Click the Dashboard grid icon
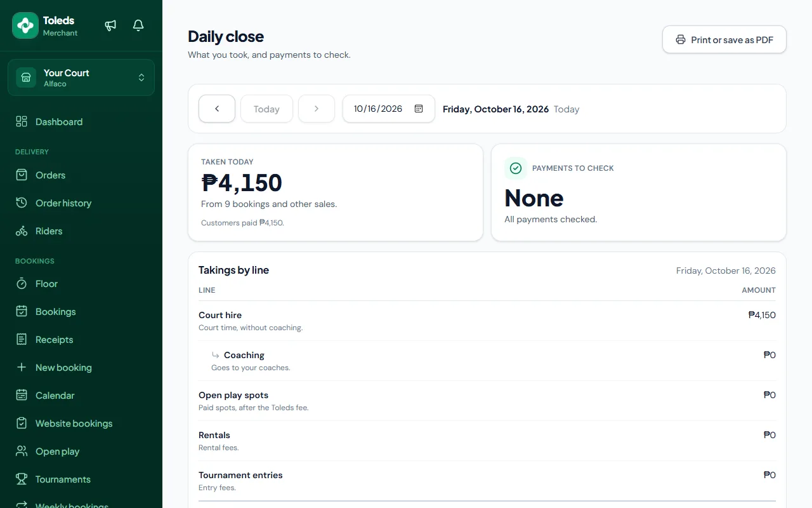This screenshot has width=812, height=508. pos(22,121)
